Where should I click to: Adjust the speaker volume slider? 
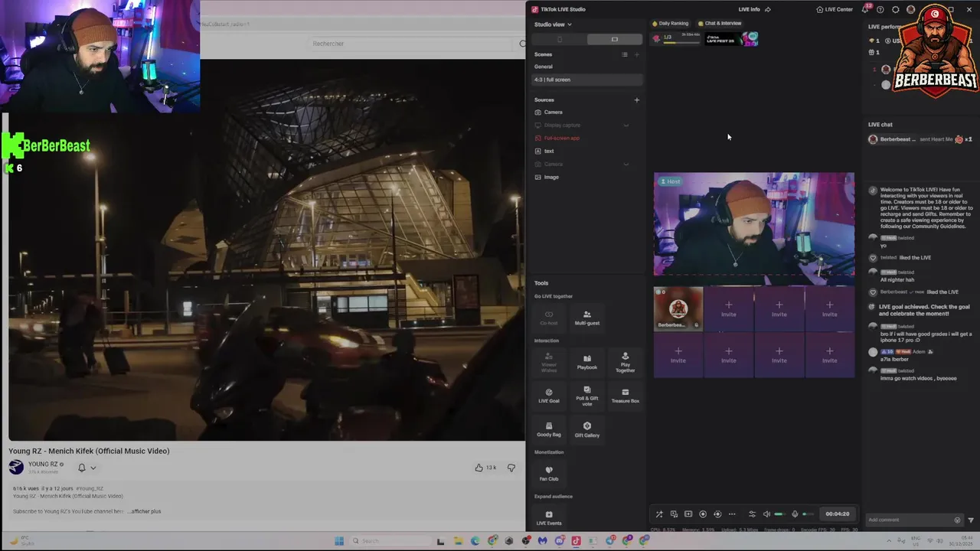tap(780, 514)
